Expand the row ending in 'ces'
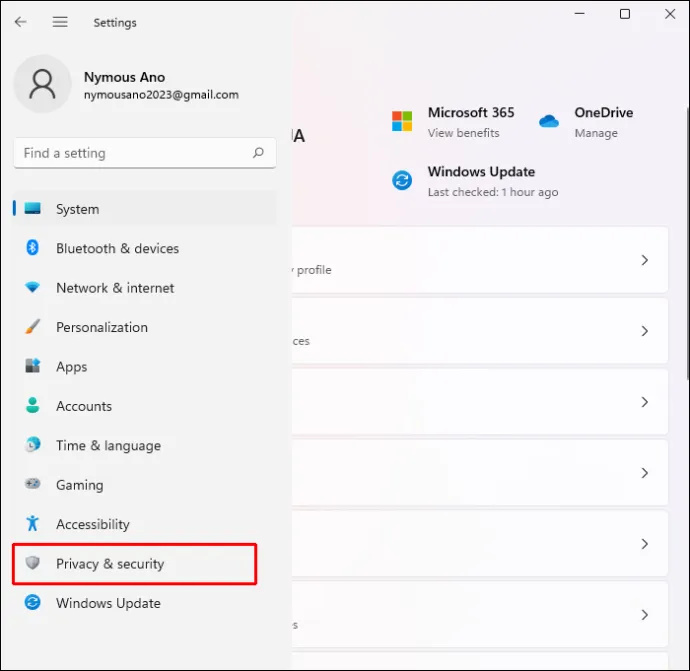This screenshot has height=671, width=690. click(x=480, y=331)
